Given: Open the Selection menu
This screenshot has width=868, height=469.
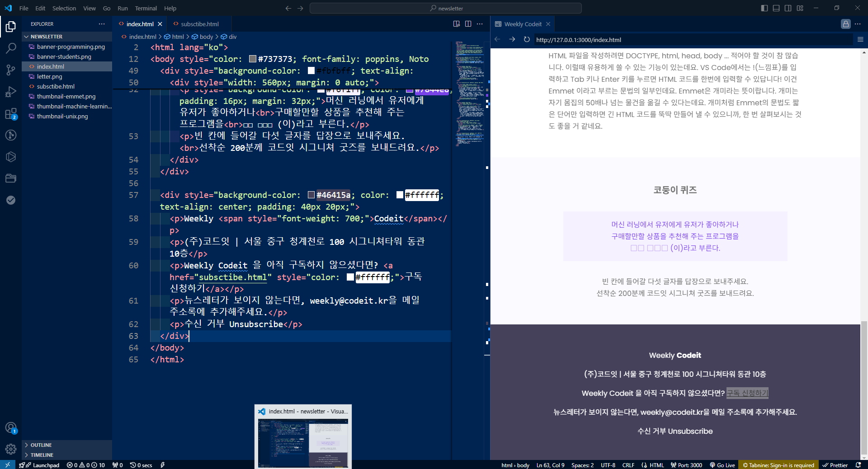Looking at the screenshot, I should point(64,8).
